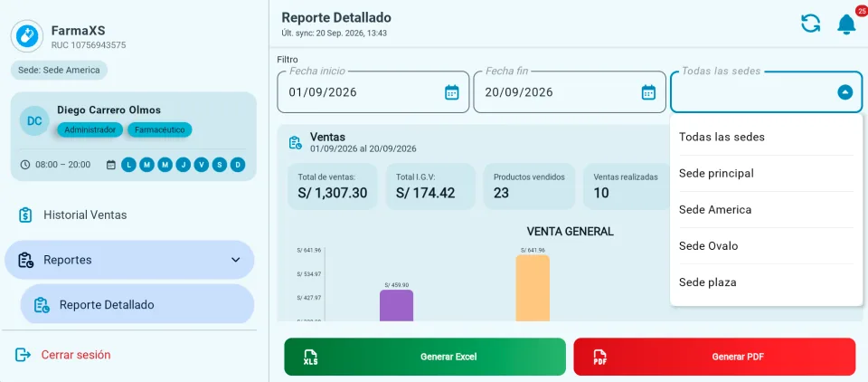This screenshot has height=382, width=868.
Task: Click Cerrar sesión link
Action: (76, 355)
